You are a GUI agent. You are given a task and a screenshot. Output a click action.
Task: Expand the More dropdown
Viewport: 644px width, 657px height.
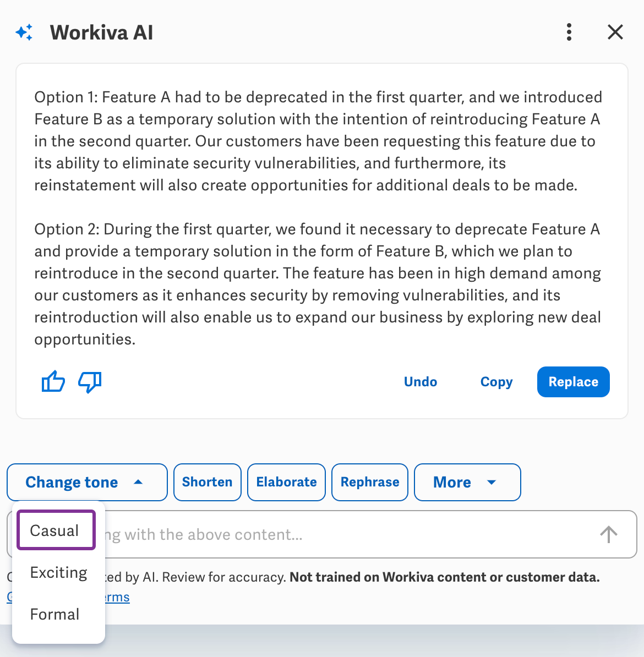click(467, 483)
